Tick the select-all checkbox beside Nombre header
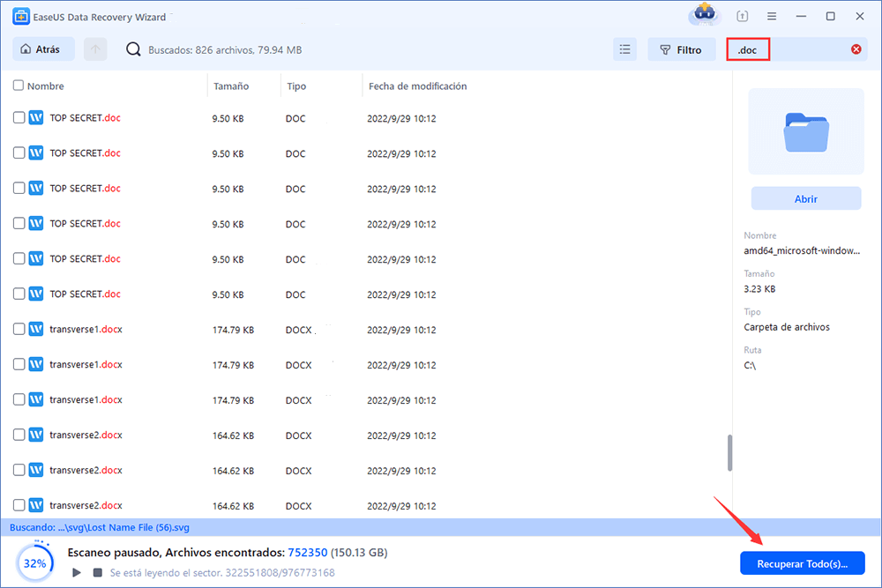Viewport: 882px width, 588px height. tap(19, 86)
